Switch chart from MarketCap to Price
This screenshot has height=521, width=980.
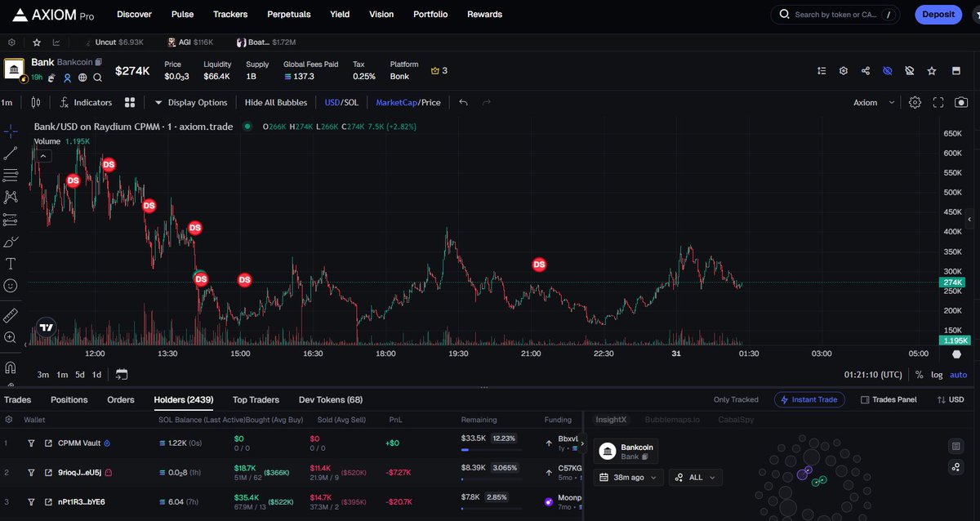pos(431,103)
